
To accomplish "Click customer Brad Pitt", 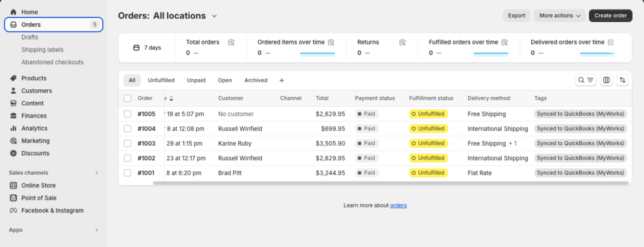I will click(x=230, y=173).
